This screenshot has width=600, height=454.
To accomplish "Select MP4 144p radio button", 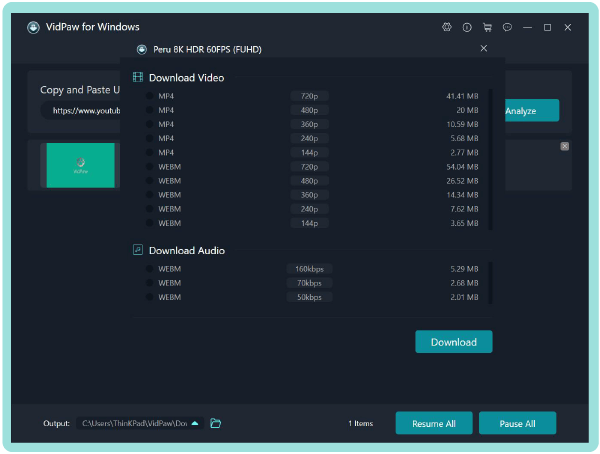I will click(150, 152).
